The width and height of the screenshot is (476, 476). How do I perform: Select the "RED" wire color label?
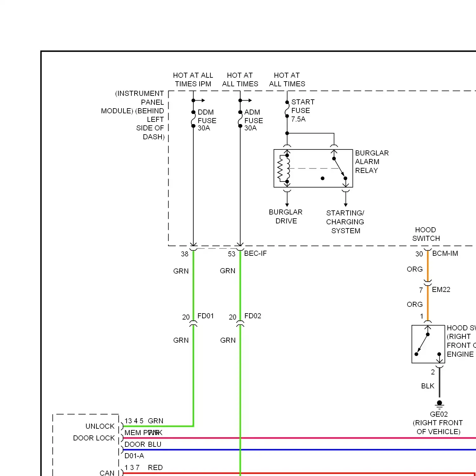(155, 467)
